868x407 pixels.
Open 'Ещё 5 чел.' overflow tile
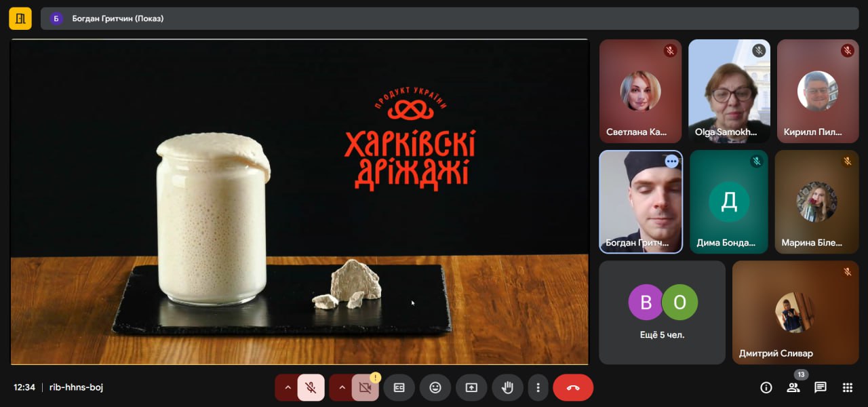point(662,312)
